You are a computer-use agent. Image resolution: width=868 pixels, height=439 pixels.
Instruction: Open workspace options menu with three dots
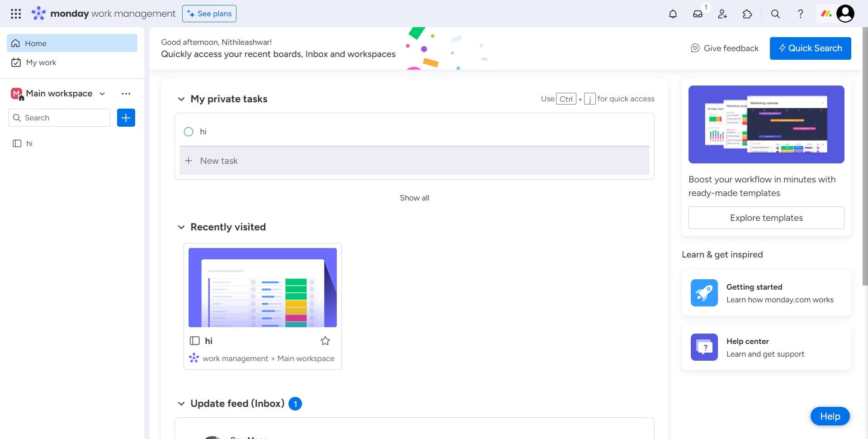coord(126,94)
